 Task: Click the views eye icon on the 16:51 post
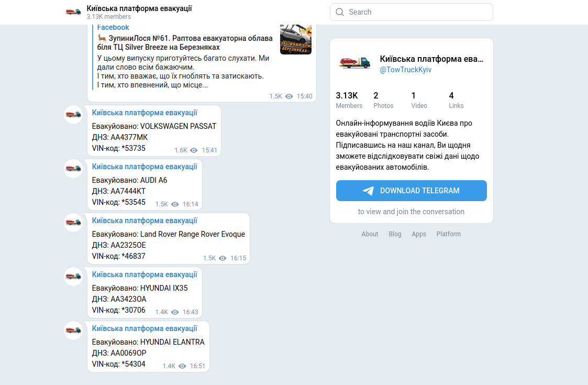tap(182, 366)
